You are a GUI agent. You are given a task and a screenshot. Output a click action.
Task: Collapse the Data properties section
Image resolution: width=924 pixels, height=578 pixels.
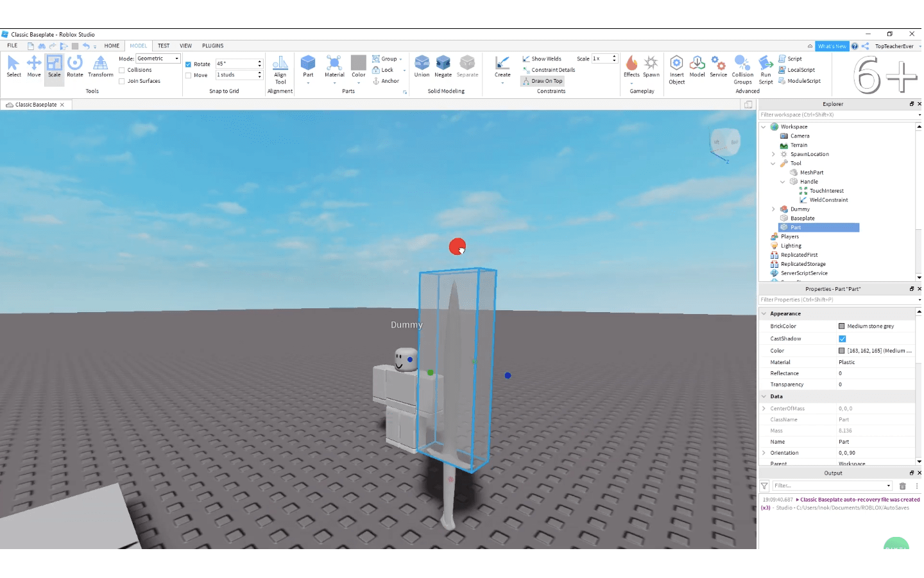click(x=764, y=396)
